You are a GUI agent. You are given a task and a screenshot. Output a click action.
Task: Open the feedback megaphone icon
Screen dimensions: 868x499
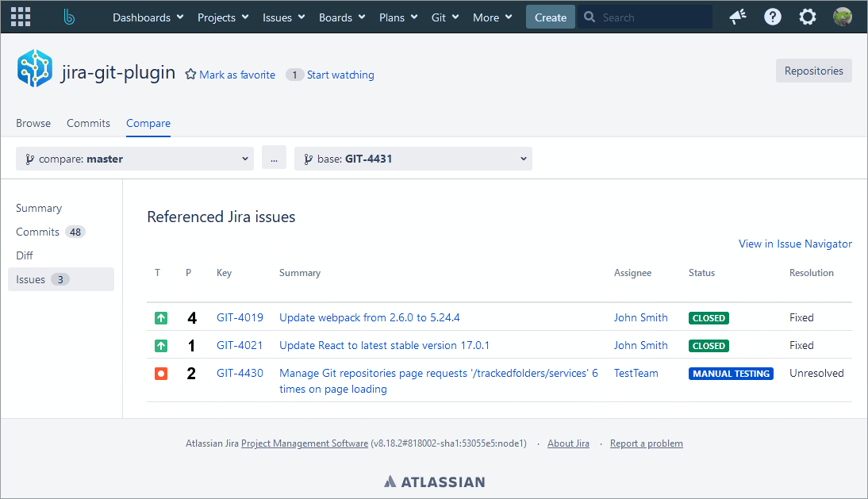tap(738, 17)
